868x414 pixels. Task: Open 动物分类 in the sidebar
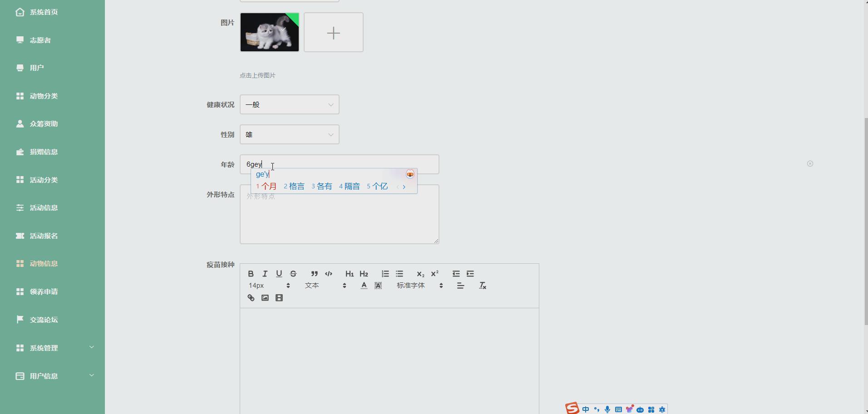52,96
